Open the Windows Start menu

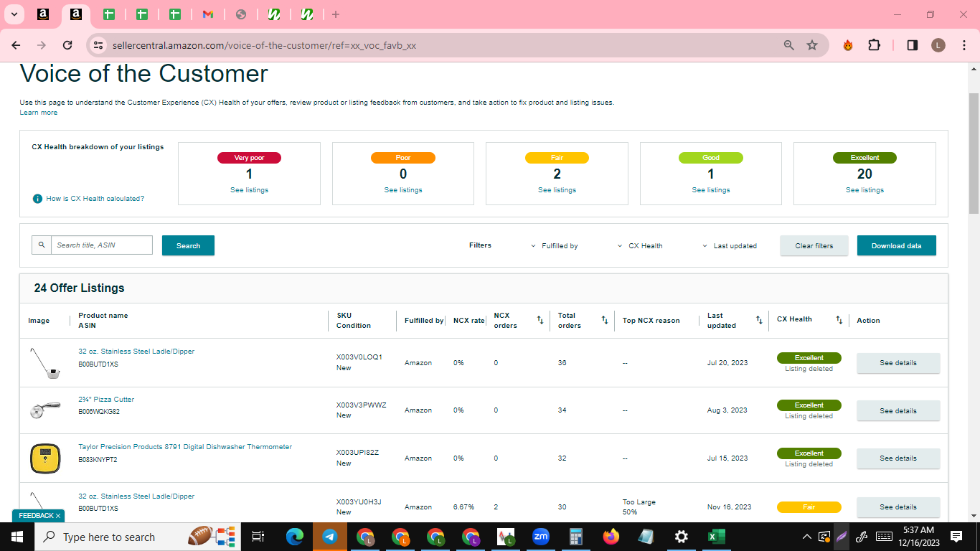pyautogui.click(x=17, y=537)
